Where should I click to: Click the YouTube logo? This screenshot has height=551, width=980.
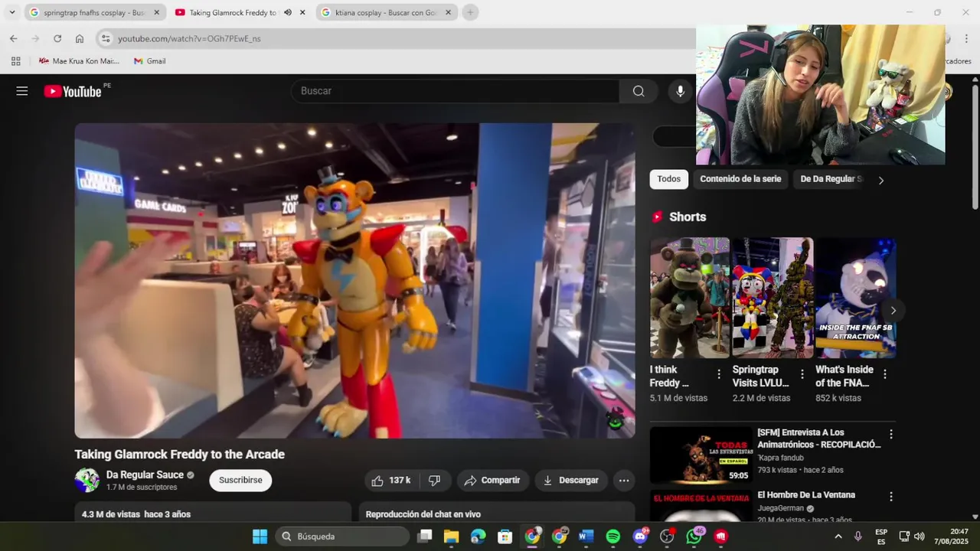(73, 91)
